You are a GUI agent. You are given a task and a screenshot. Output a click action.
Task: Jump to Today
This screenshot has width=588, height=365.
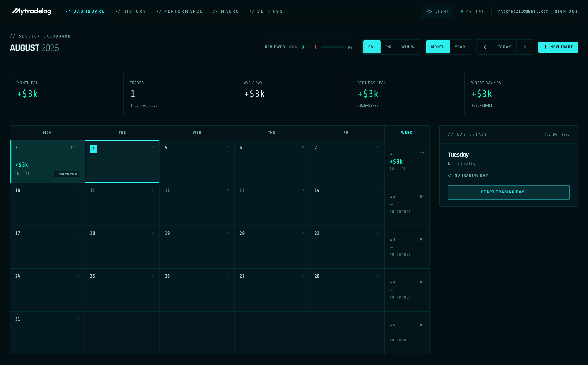[x=504, y=47]
